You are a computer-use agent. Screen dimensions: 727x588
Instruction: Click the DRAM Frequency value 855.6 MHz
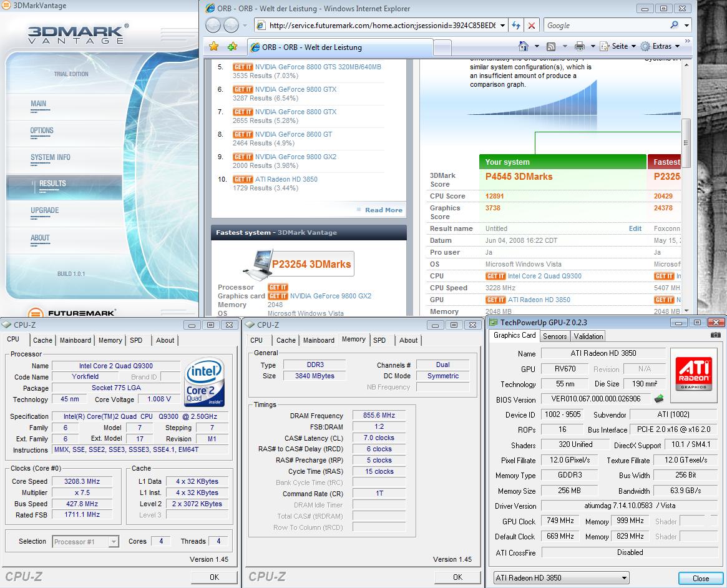click(x=379, y=415)
